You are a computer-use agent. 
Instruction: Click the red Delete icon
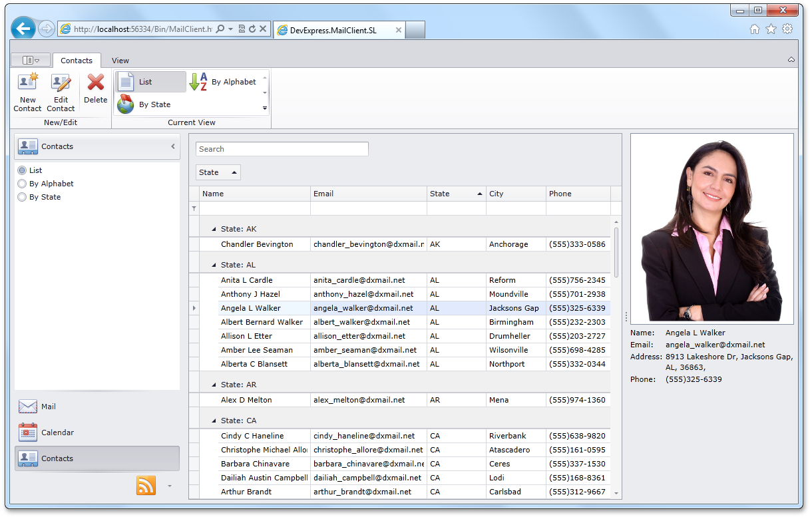click(96, 83)
